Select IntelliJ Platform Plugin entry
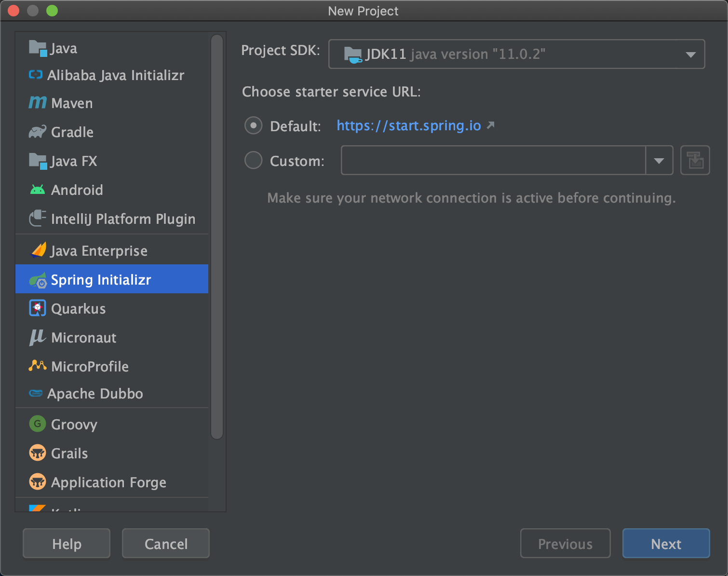Image resolution: width=728 pixels, height=576 pixels. 112,219
